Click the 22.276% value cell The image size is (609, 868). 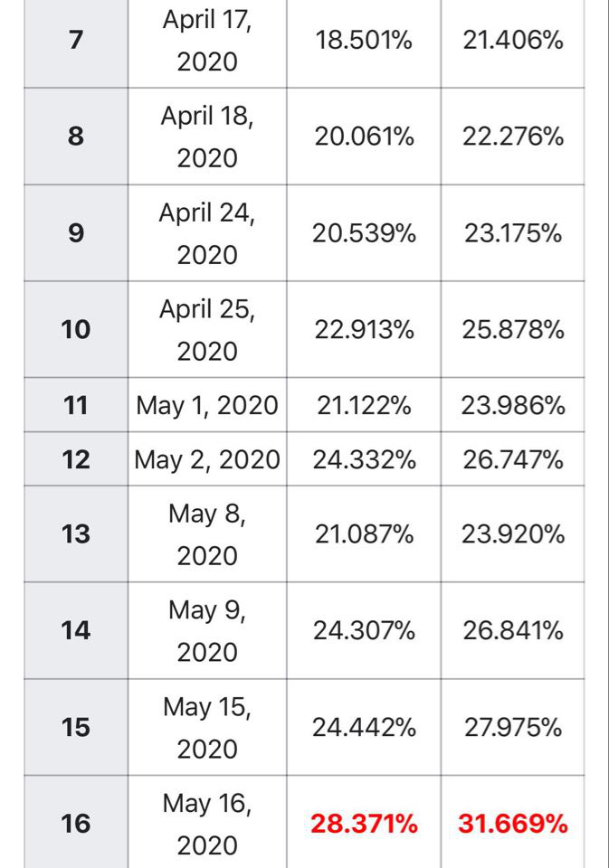pos(512,137)
